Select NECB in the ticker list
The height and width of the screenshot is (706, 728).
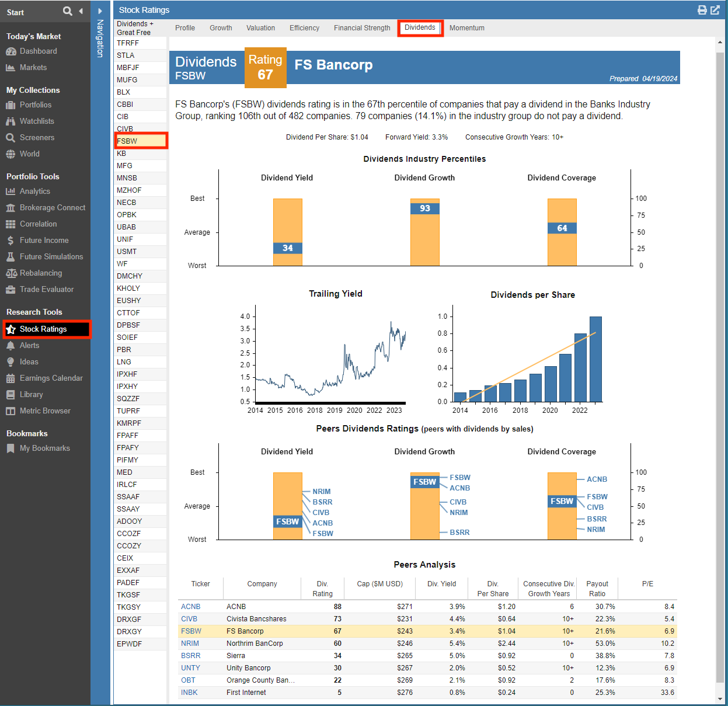[x=140, y=203]
